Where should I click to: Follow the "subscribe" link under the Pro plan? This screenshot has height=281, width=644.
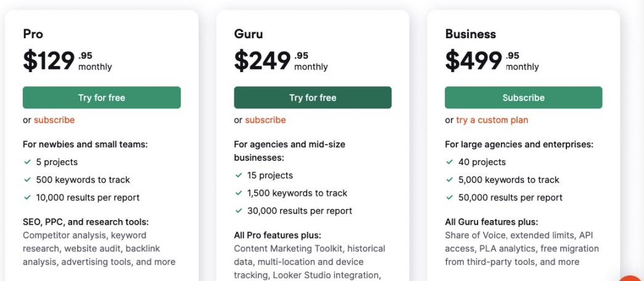[x=54, y=120]
